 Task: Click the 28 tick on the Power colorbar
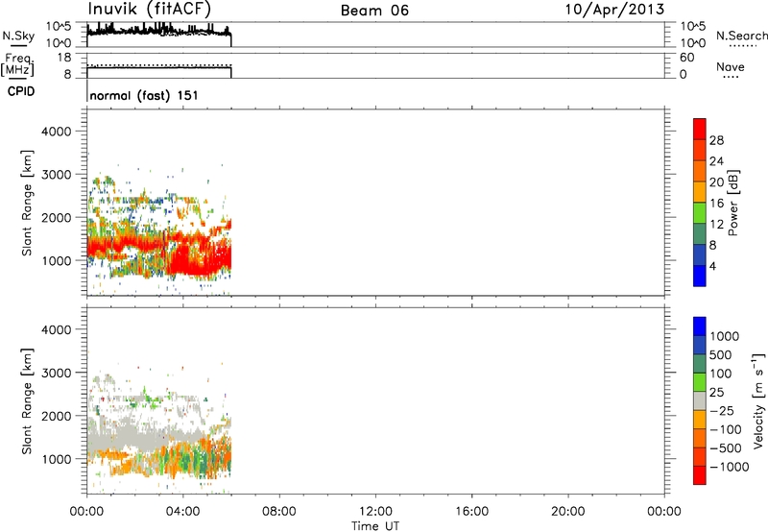(x=716, y=140)
